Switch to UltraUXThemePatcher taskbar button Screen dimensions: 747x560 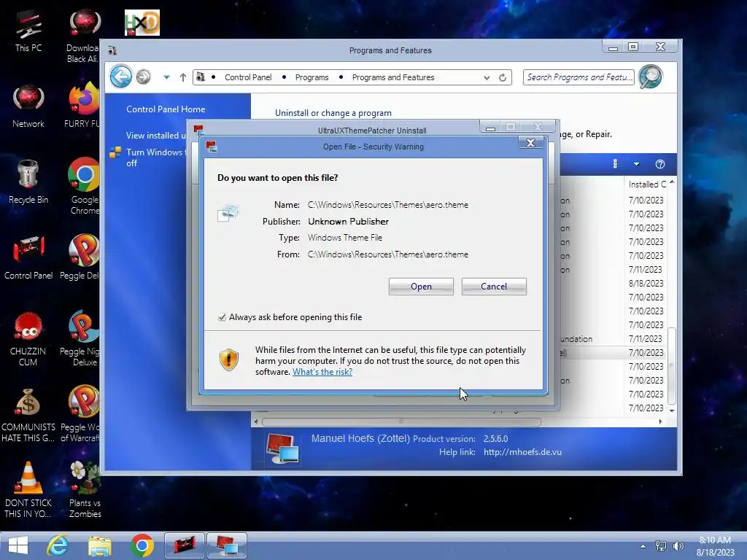click(228, 545)
